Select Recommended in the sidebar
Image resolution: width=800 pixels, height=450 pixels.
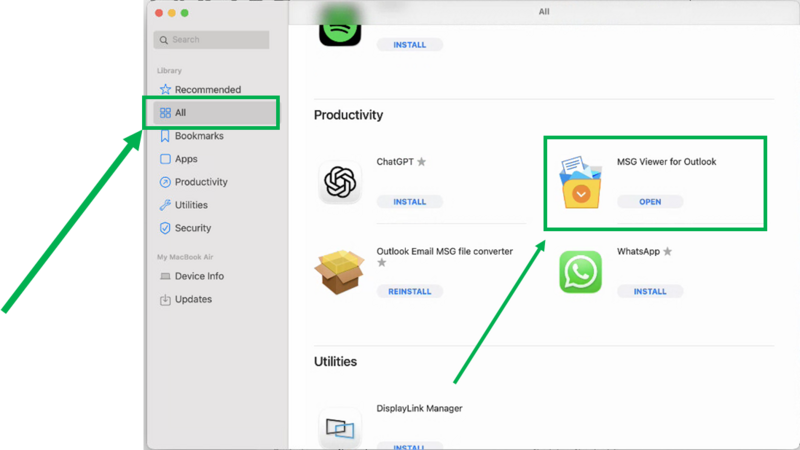(207, 90)
